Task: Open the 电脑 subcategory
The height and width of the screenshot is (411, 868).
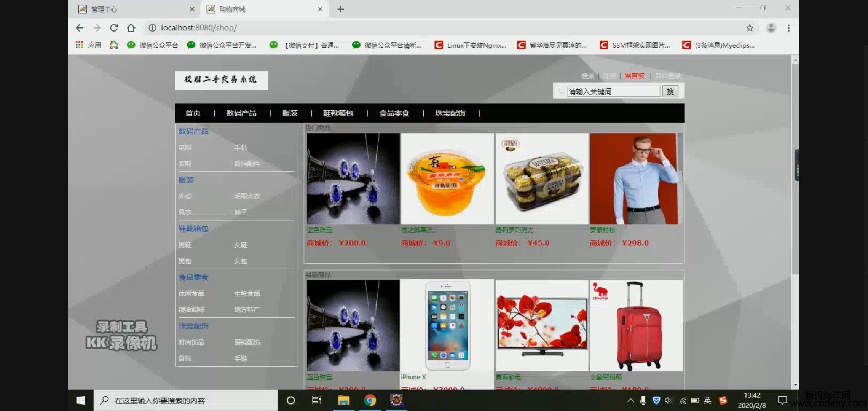Action: pos(185,147)
